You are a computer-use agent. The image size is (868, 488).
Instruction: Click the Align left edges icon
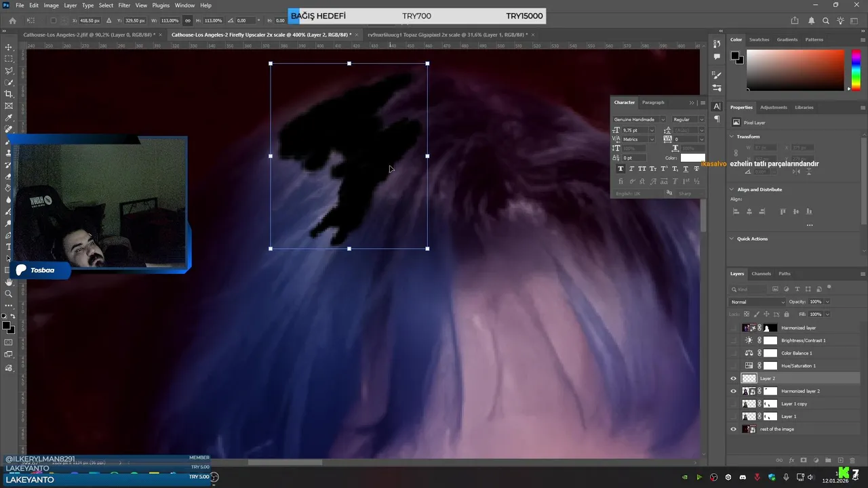click(736, 211)
